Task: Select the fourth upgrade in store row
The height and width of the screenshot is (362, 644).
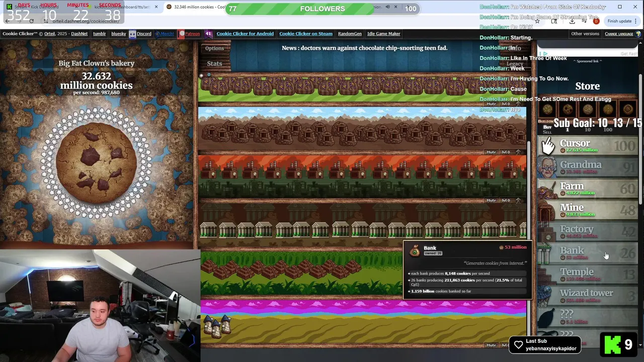Action: pos(608,109)
